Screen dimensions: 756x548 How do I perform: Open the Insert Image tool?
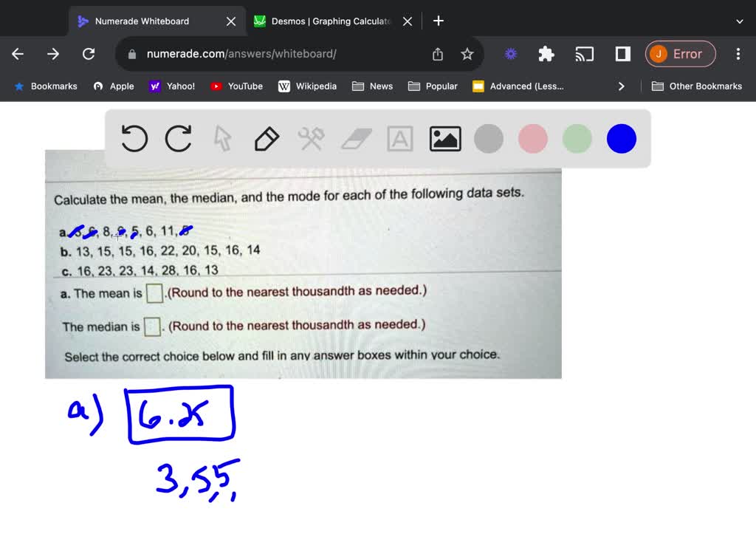pyautogui.click(x=444, y=138)
